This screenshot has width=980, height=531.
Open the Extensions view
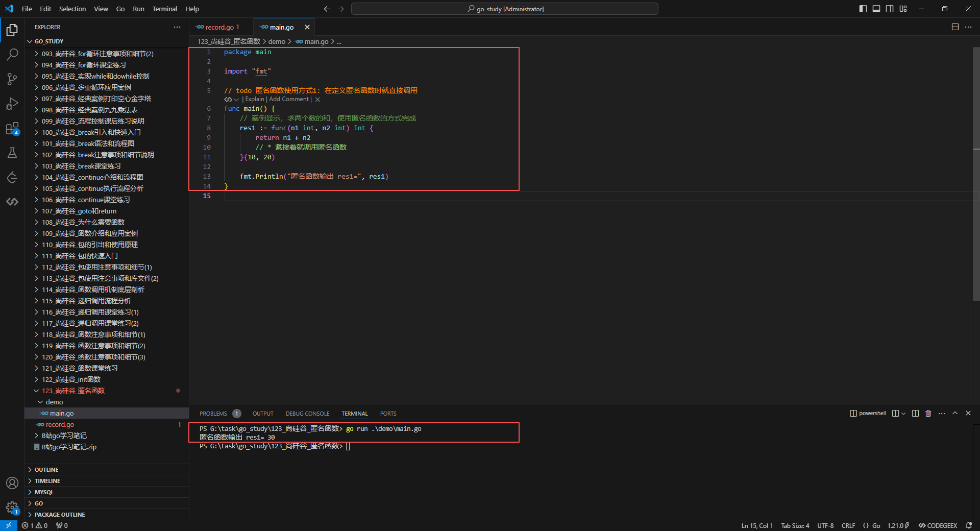click(x=12, y=129)
